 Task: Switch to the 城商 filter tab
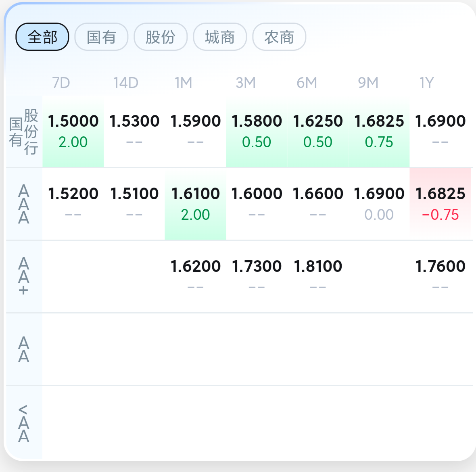point(220,37)
